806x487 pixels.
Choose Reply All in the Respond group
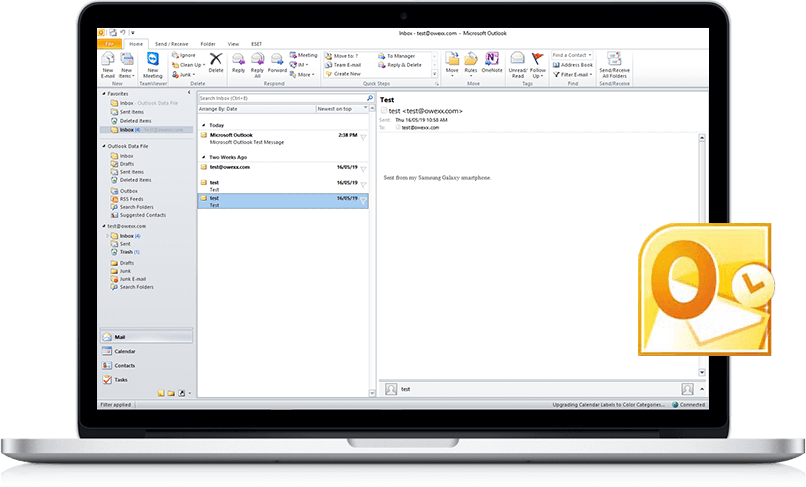click(258, 65)
